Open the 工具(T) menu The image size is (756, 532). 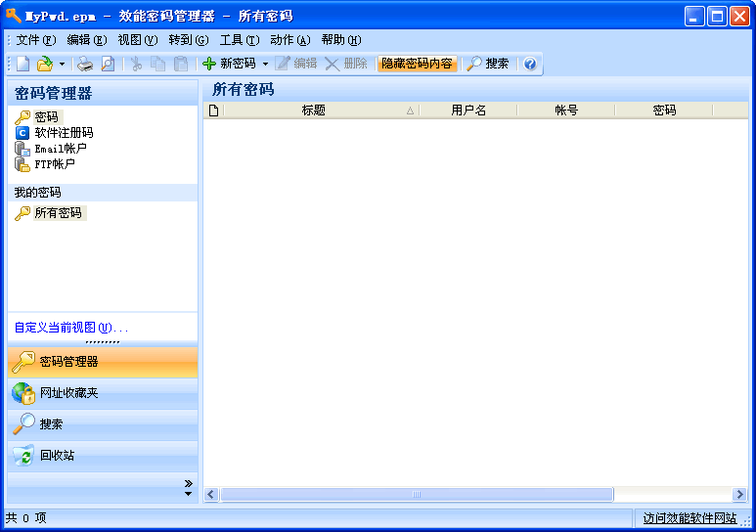click(x=240, y=40)
